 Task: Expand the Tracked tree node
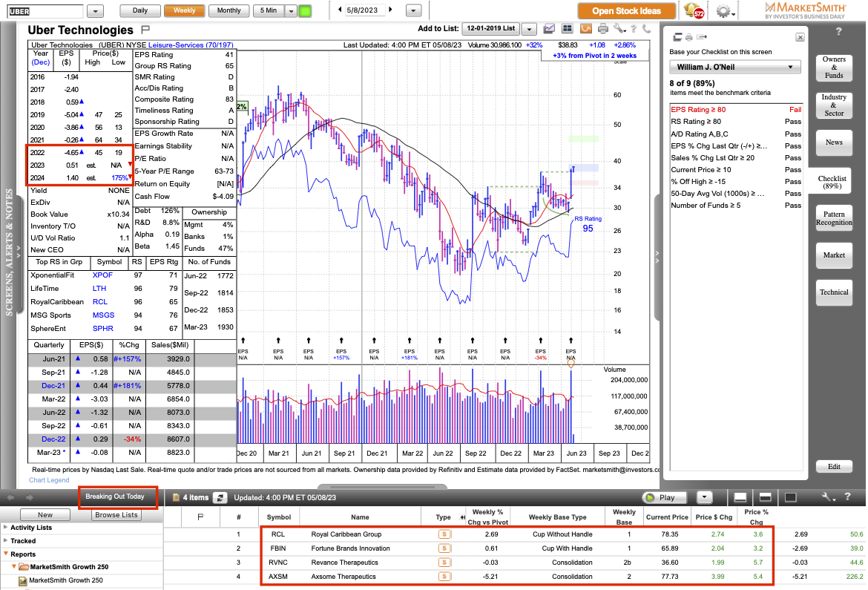click(x=5, y=541)
